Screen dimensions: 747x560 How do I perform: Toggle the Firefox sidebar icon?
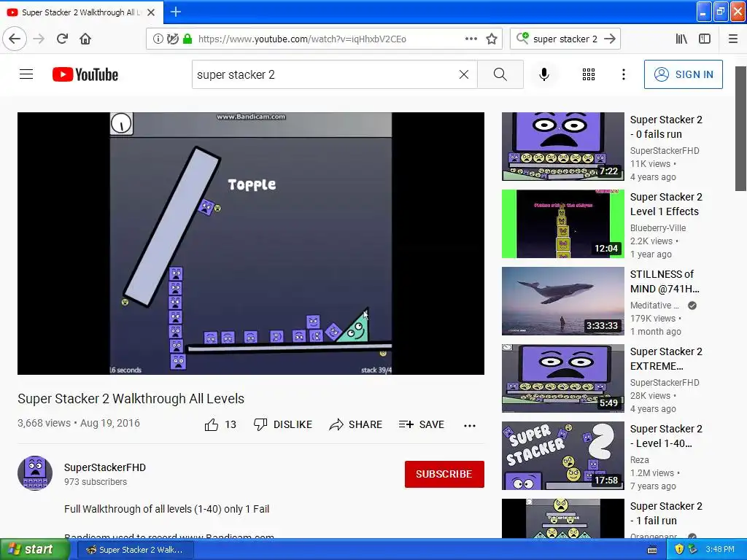pos(705,39)
